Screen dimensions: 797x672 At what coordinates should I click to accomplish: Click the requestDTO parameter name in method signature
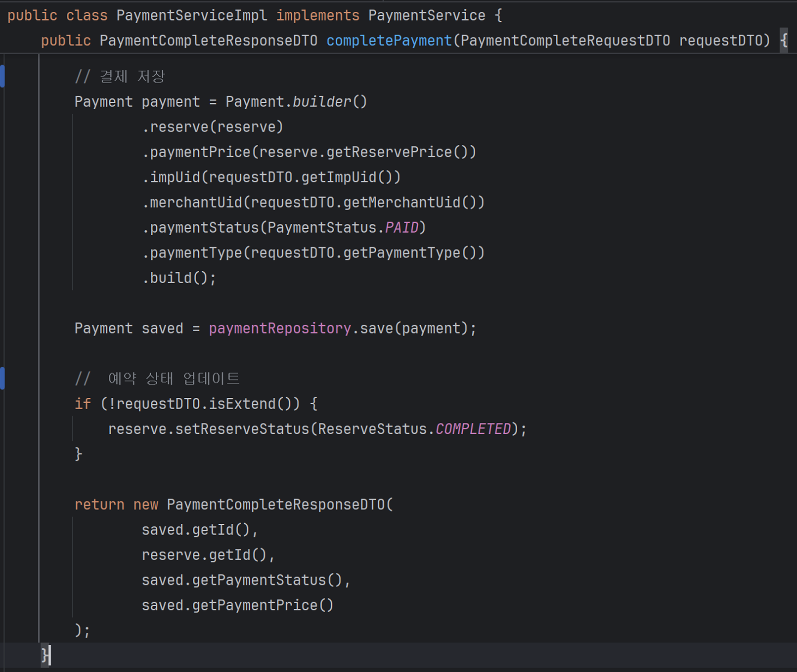point(720,41)
